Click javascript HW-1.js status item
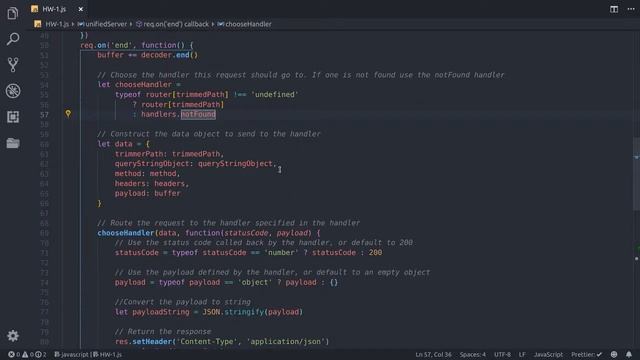Viewport: 640px width, 360px height. click(x=88, y=354)
